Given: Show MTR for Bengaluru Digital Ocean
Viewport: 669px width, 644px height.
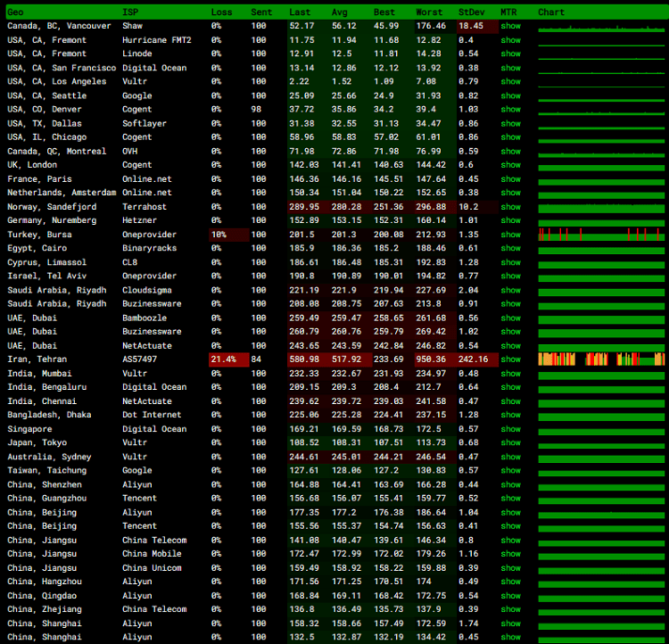Looking at the screenshot, I should coord(511,387).
